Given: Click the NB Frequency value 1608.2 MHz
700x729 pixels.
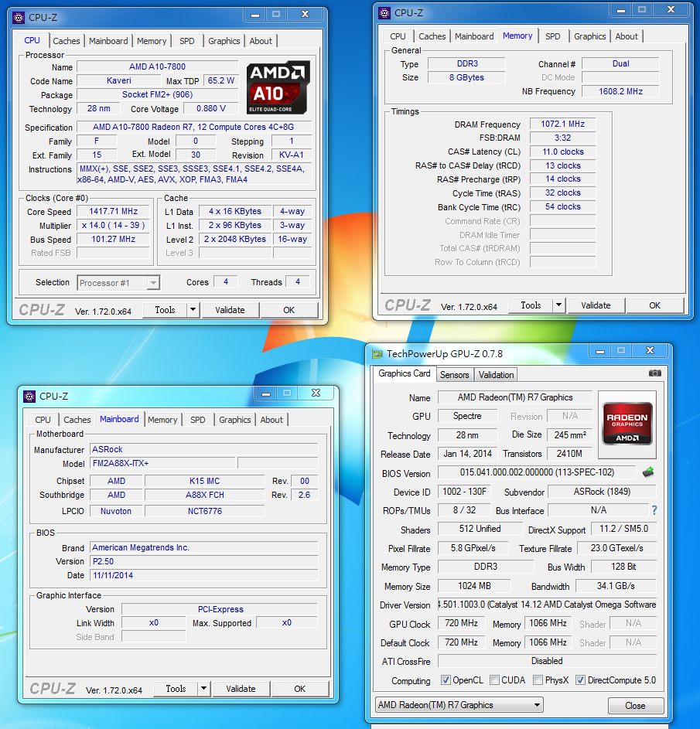Looking at the screenshot, I should [x=620, y=91].
